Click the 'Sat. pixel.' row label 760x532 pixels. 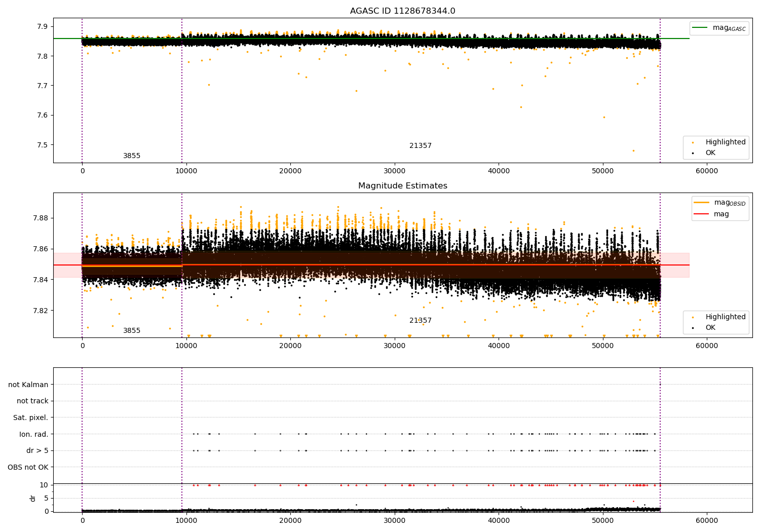click(31, 417)
